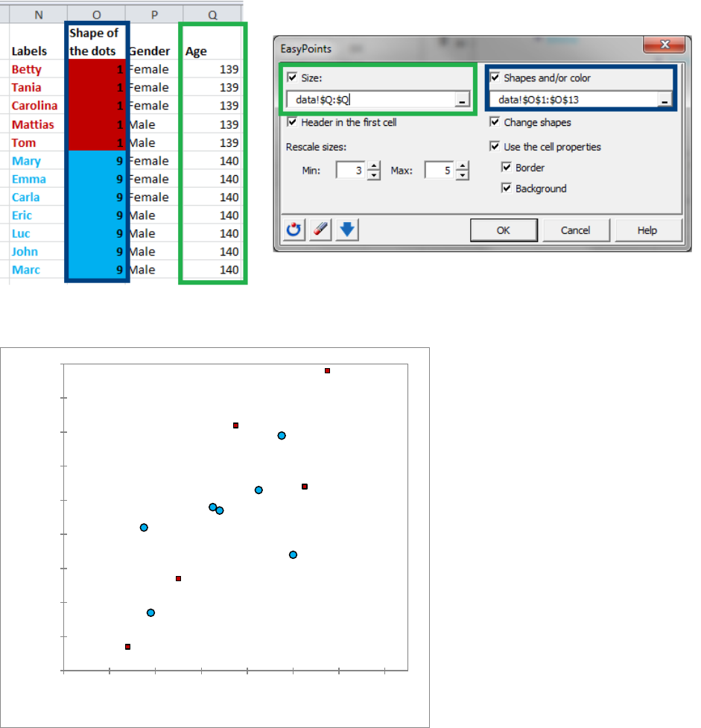This screenshot has width=701, height=728.
Task: Toggle Shapes and/or color checkbox
Action: 495,77
